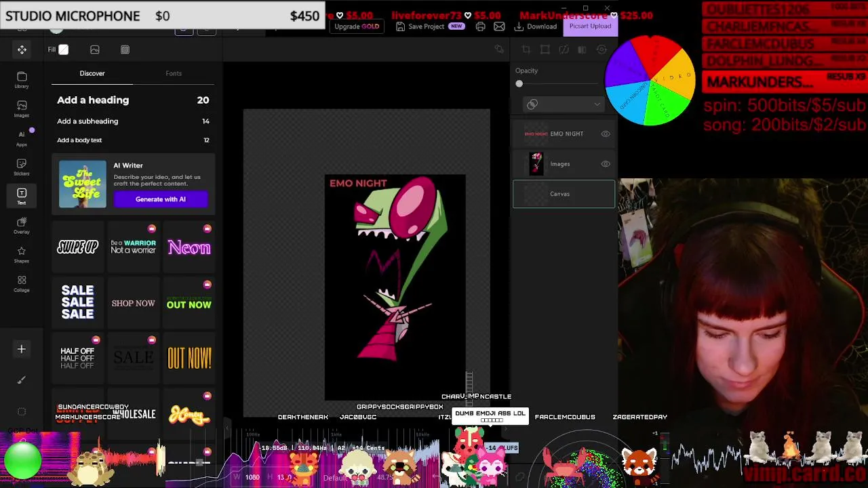
Task: Open the Shapes sidebar panel
Action: point(22,255)
